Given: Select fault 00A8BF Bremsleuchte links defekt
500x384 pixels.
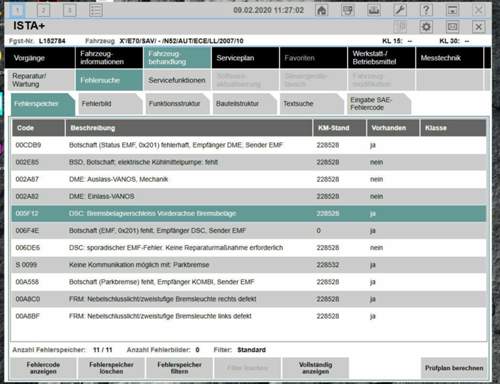Looking at the screenshot, I should pyautogui.click(x=249, y=316).
